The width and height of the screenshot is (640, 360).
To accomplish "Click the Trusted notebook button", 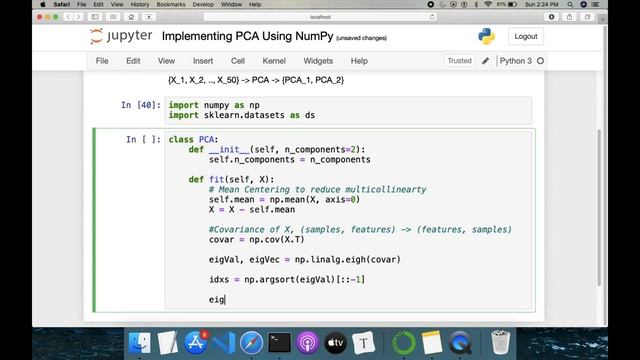I will [x=459, y=61].
